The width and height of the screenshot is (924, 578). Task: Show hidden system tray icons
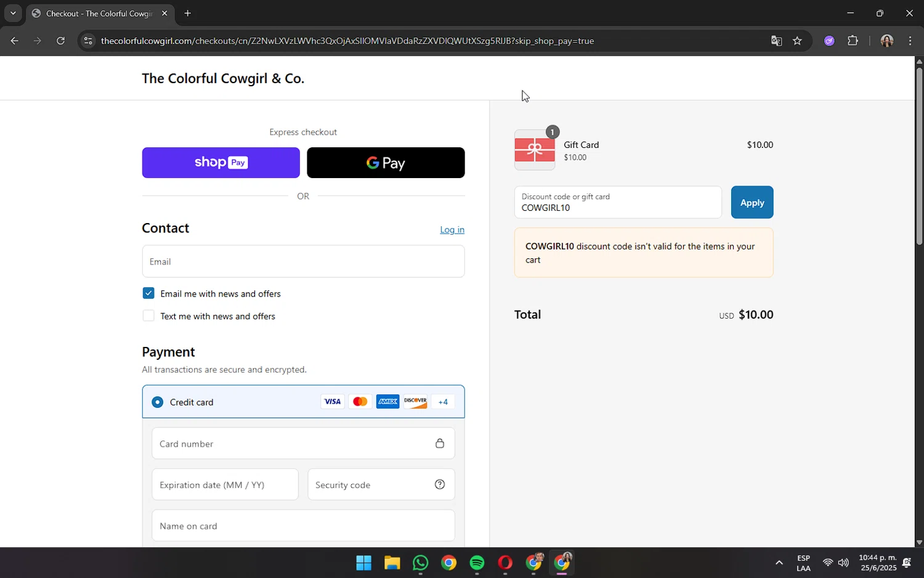779,563
